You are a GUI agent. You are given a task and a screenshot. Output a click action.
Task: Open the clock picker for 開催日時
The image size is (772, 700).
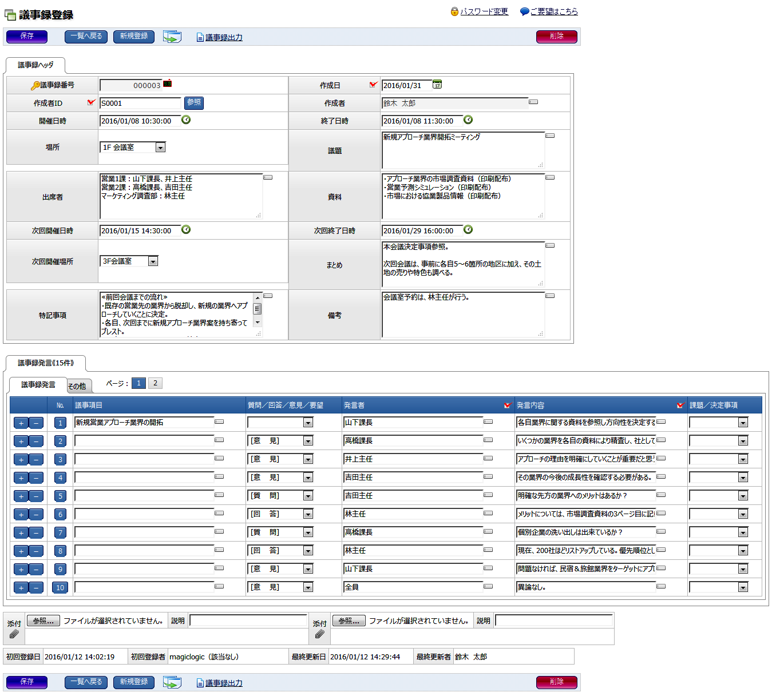[x=186, y=120]
